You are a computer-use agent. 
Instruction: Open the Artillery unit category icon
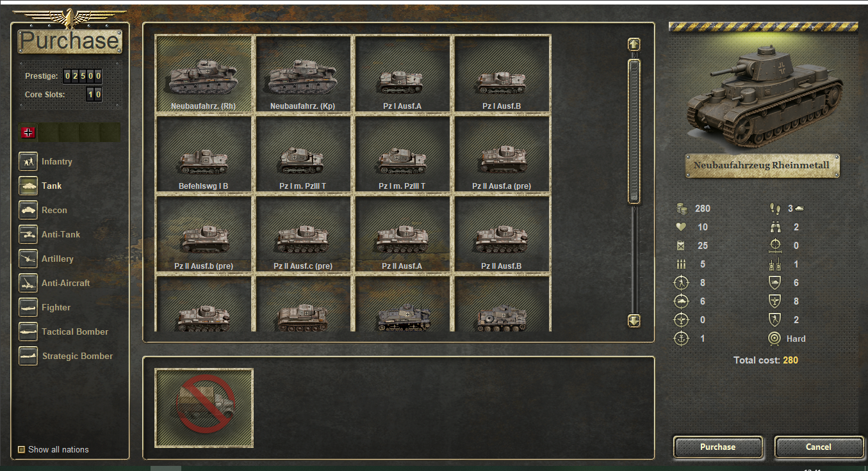click(x=28, y=259)
